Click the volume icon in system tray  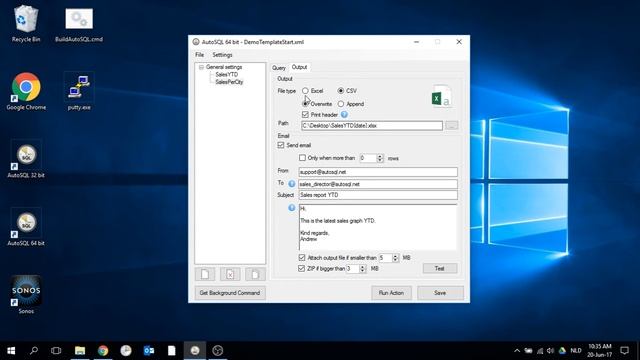coord(551,351)
